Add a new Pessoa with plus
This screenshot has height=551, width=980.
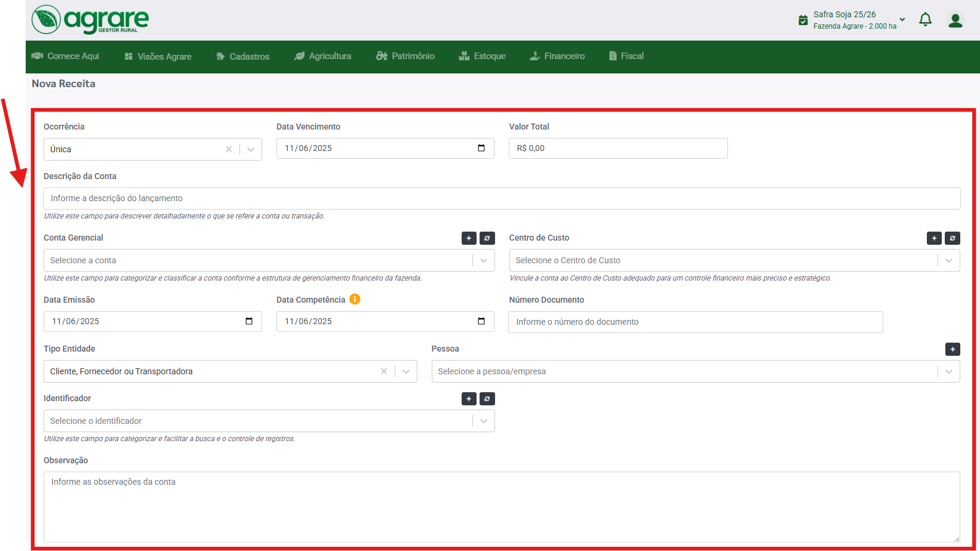coord(953,349)
